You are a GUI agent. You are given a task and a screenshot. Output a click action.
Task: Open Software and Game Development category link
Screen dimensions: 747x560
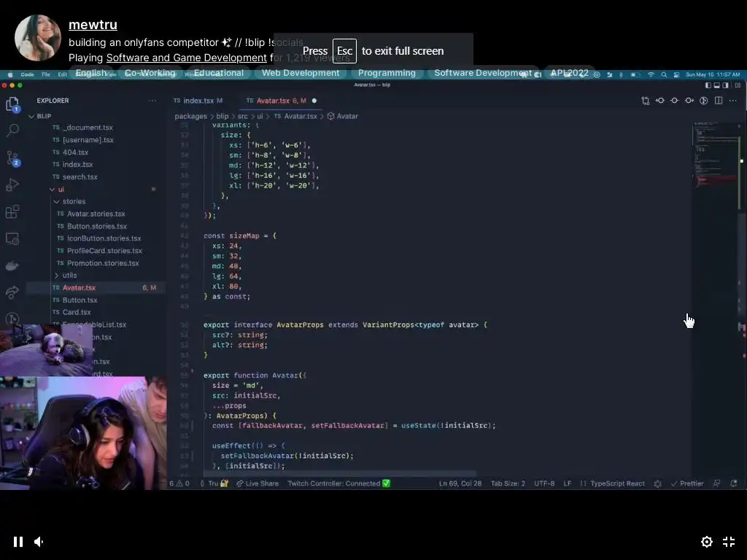coord(186,58)
